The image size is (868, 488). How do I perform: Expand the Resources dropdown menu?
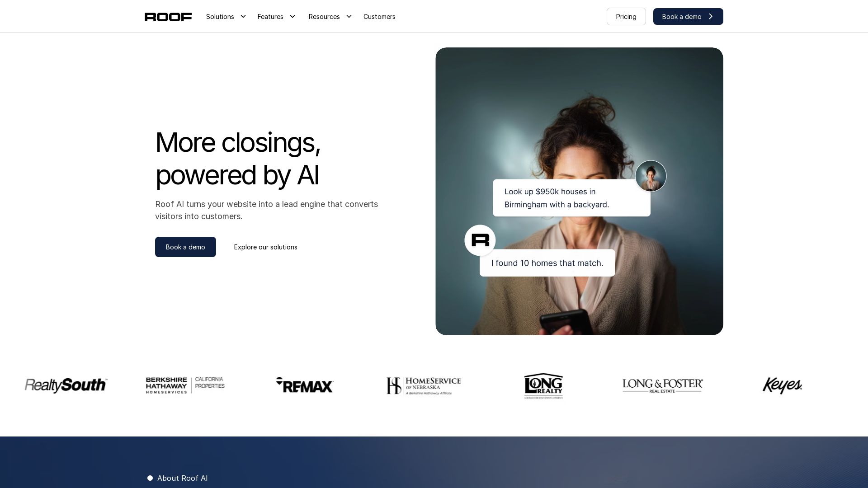click(x=330, y=17)
